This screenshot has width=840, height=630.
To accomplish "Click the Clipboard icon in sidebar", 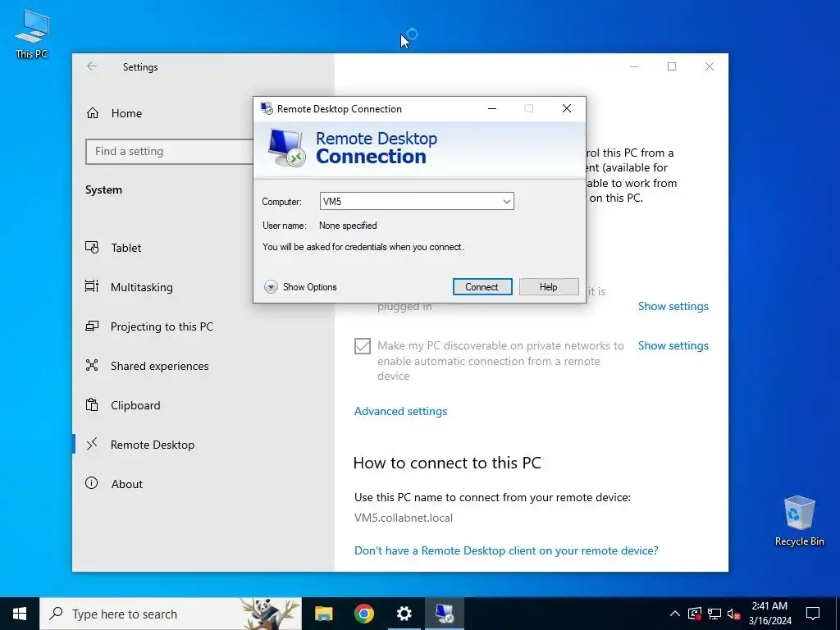I will pyautogui.click(x=92, y=405).
